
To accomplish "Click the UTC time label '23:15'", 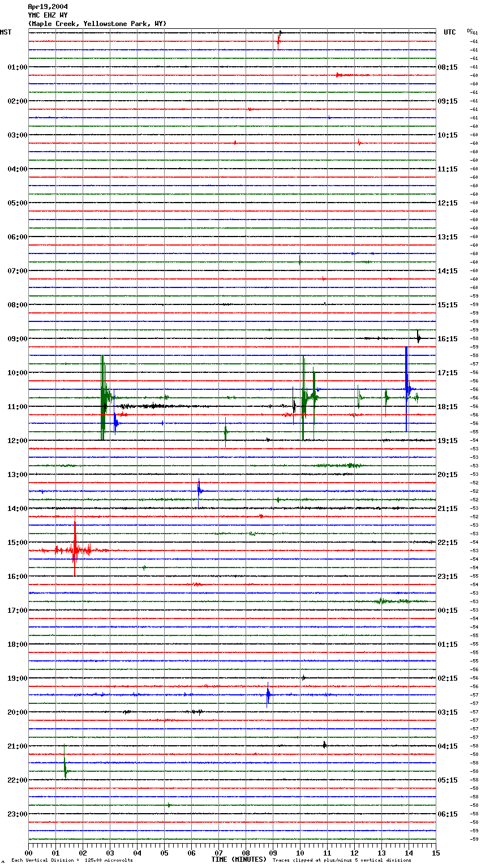I will point(448,577).
